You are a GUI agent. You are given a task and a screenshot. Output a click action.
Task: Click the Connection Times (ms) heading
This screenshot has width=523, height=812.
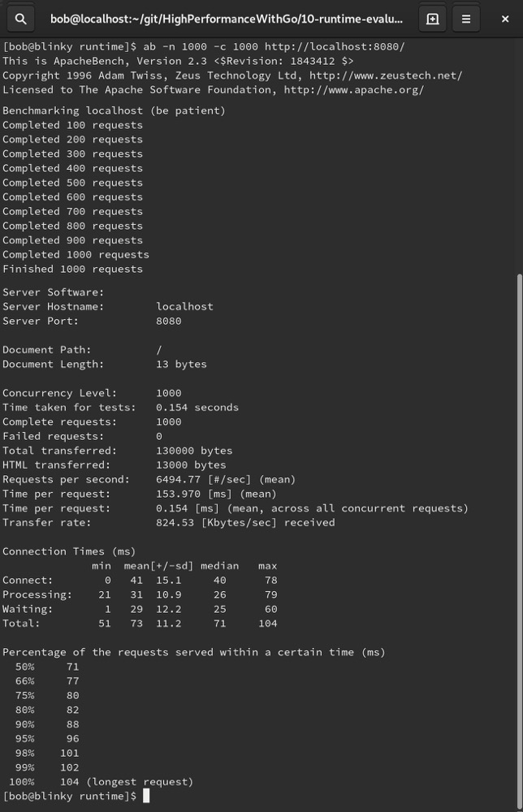click(69, 551)
